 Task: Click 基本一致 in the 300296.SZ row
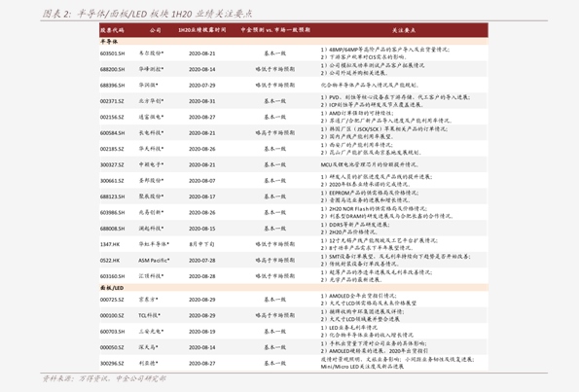tap(275, 364)
